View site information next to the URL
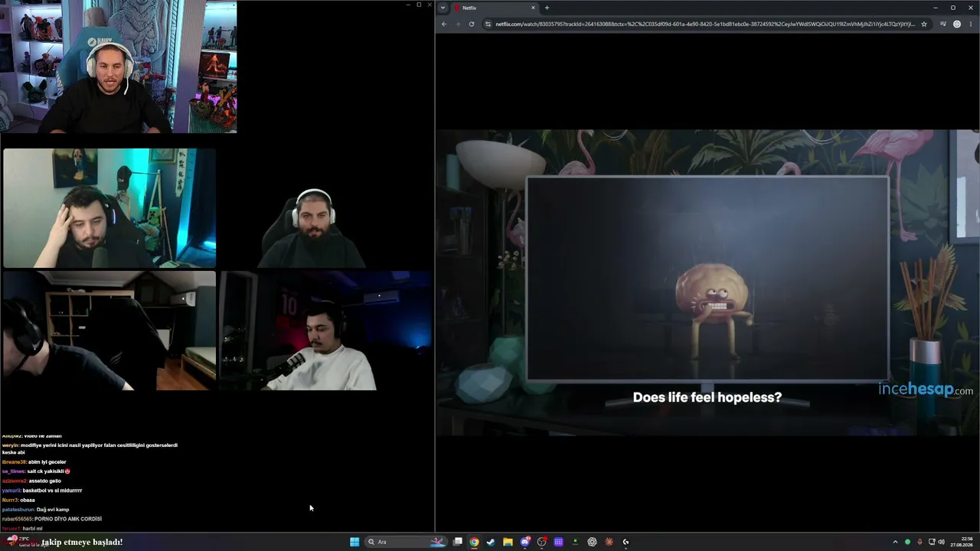Screen dimensions: 980x551 coord(488,24)
